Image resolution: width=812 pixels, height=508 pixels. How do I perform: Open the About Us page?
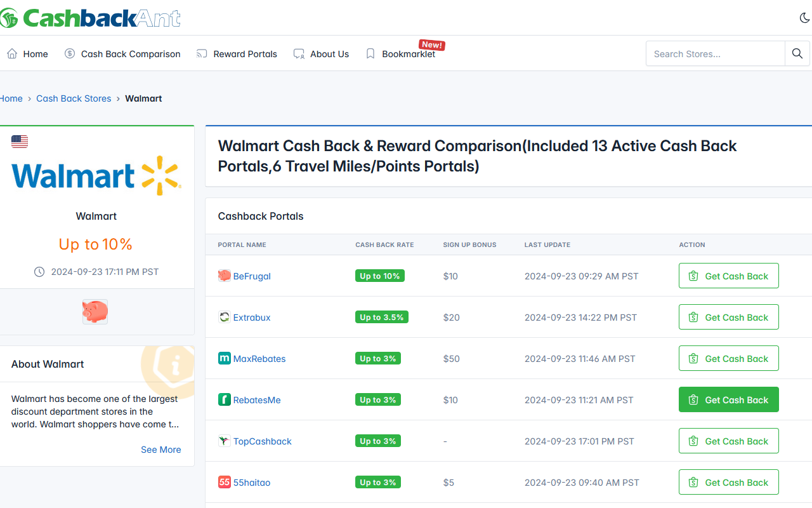point(330,54)
